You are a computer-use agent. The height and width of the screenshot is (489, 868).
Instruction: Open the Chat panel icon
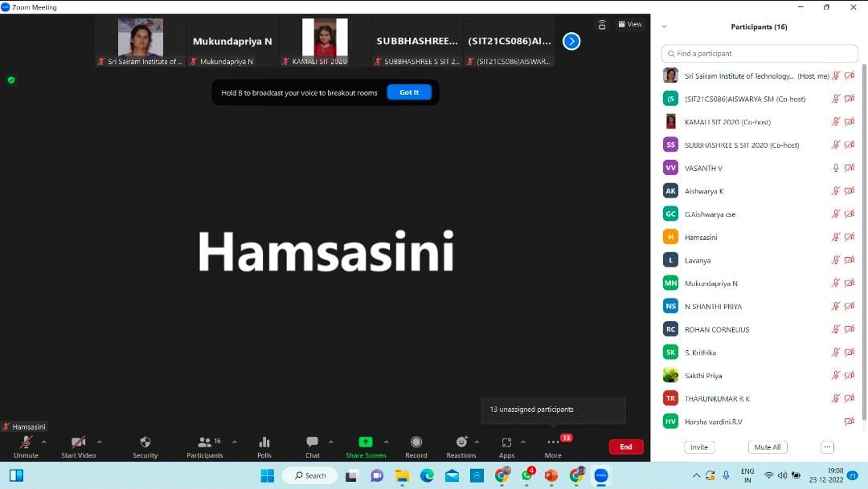pos(313,442)
